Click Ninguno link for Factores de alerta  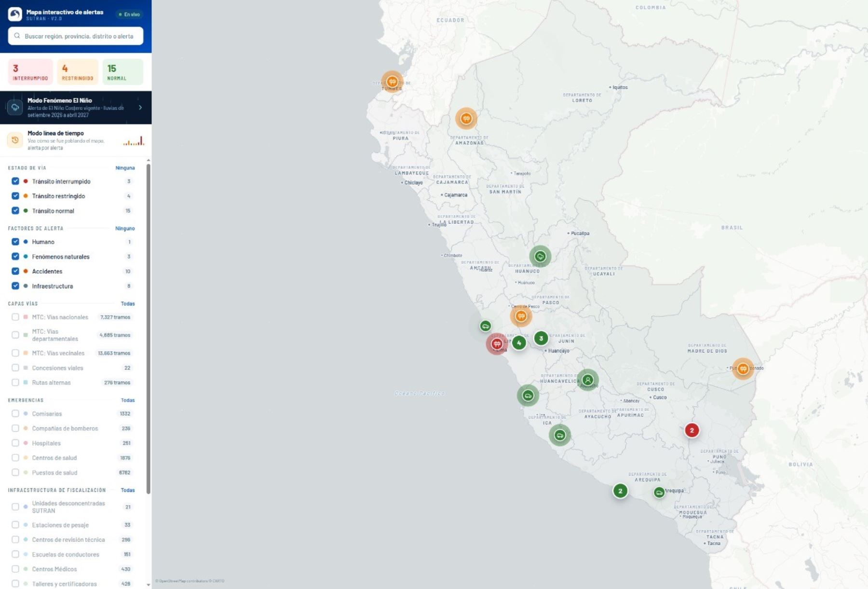coord(125,228)
